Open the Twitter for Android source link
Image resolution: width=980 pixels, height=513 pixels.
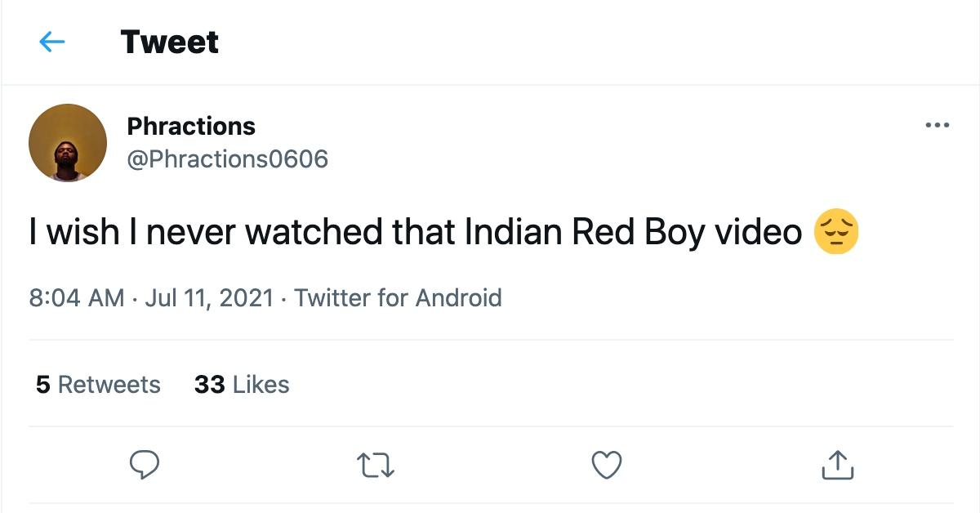(x=398, y=298)
